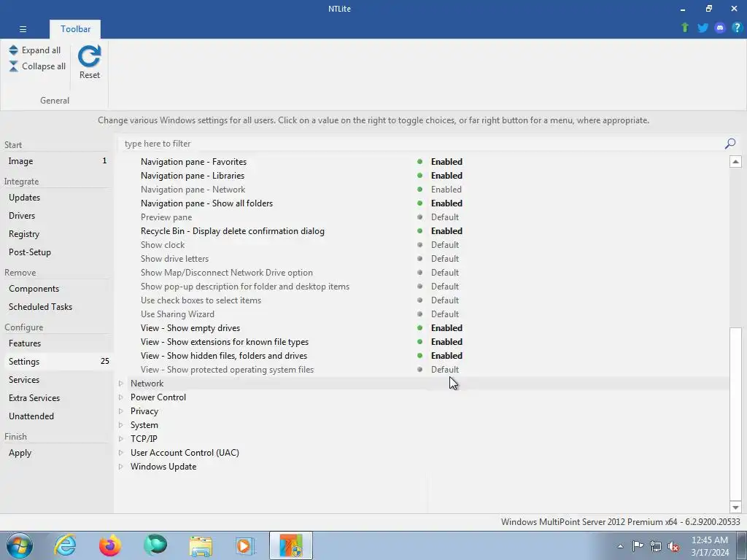The width and height of the screenshot is (747, 560).
Task: Click the Action Center flag icon
Action: click(638, 545)
